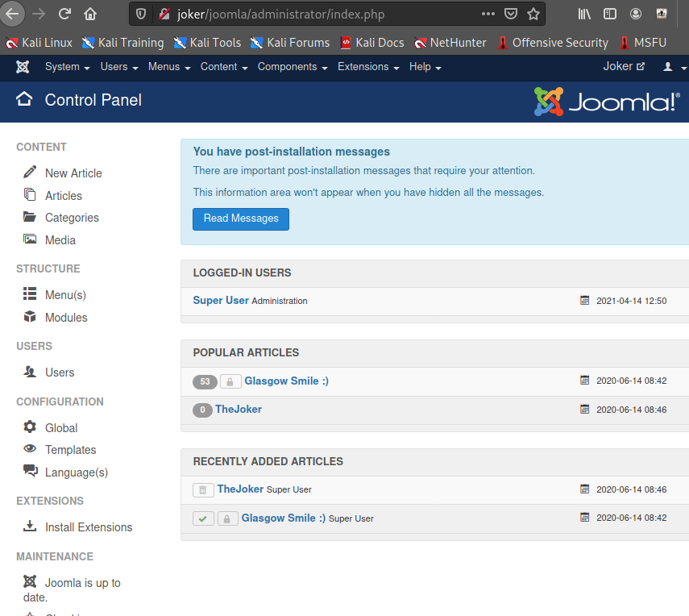Bookmark this page with the star icon

(x=533, y=14)
